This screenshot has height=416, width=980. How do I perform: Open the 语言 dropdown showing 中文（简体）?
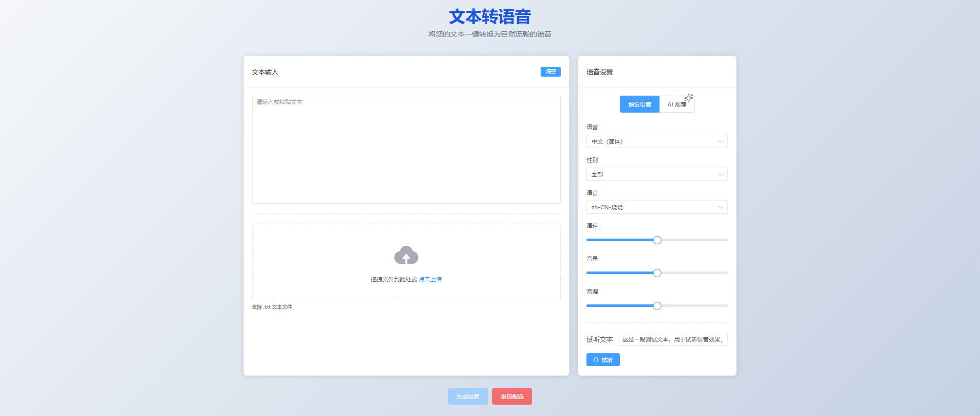pos(656,141)
